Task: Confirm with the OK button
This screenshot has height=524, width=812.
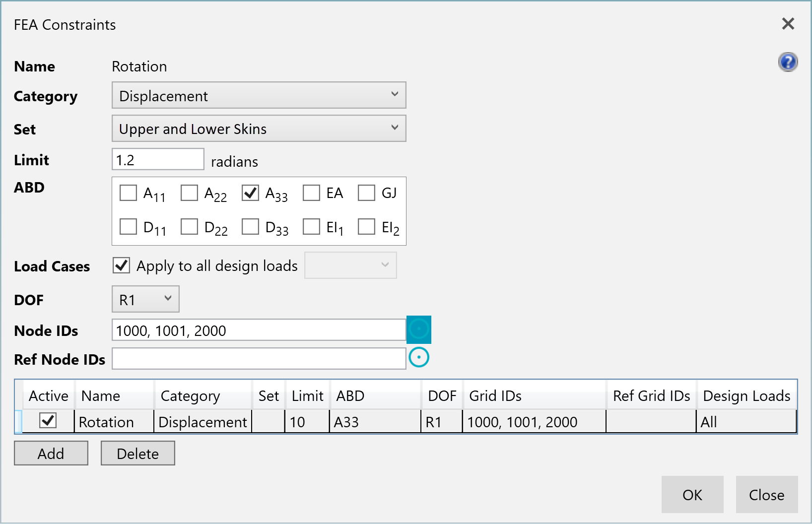Action: 692,495
